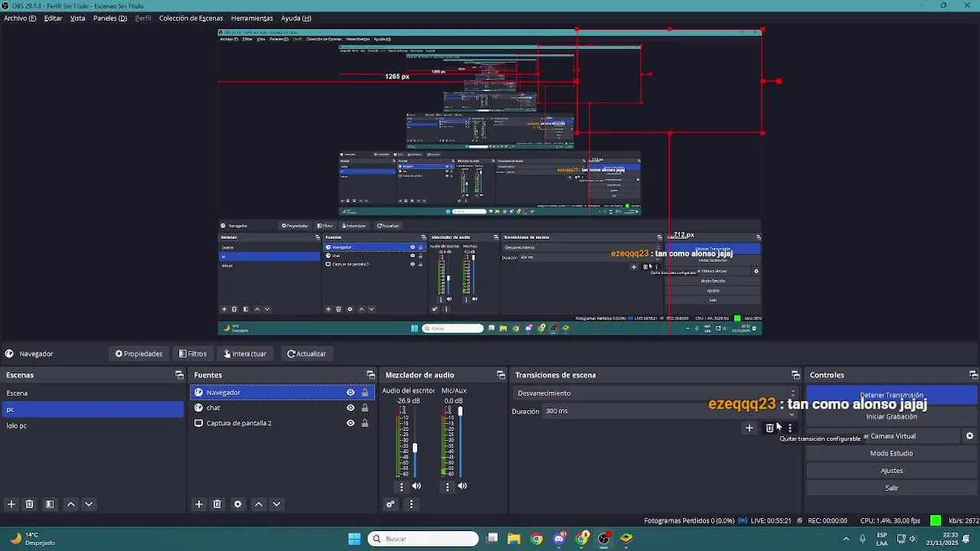Click Iniciar Grabación button

(891, 417)
